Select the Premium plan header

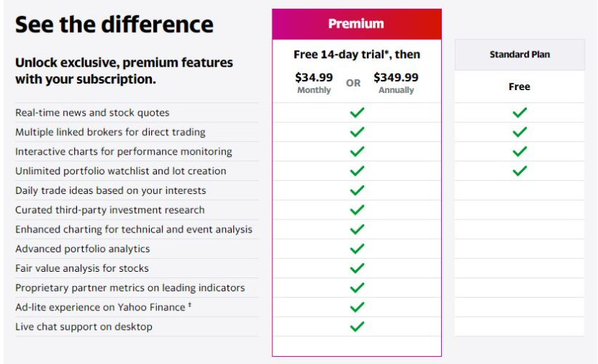tap(357, 24)
